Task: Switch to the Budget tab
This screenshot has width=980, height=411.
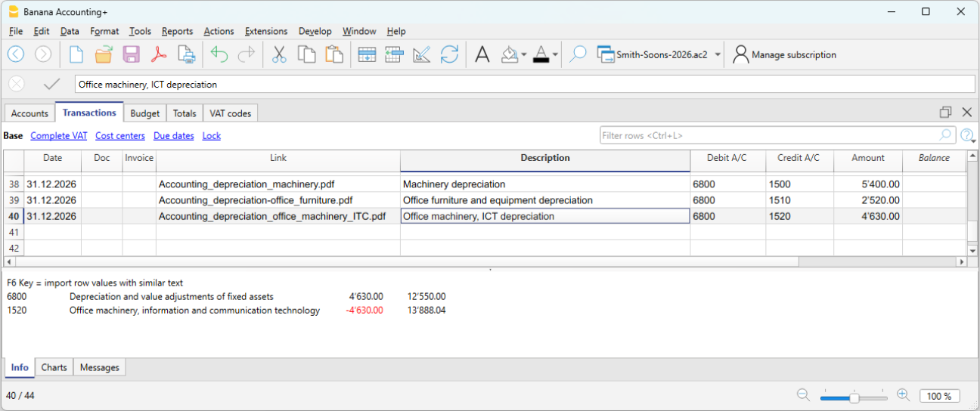Action: pyautogui.click(x=145, y=113)
